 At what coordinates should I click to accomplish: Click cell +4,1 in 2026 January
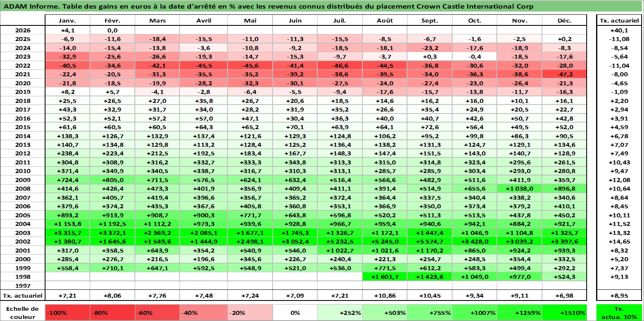click(x=67, y=30)
